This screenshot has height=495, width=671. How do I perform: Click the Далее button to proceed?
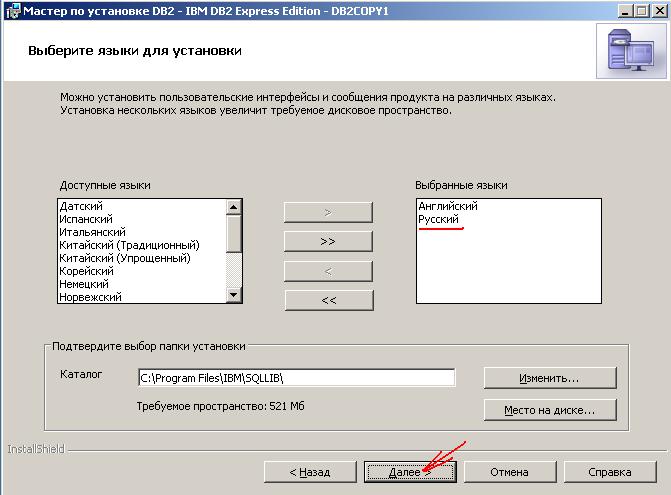coord(410,472)
